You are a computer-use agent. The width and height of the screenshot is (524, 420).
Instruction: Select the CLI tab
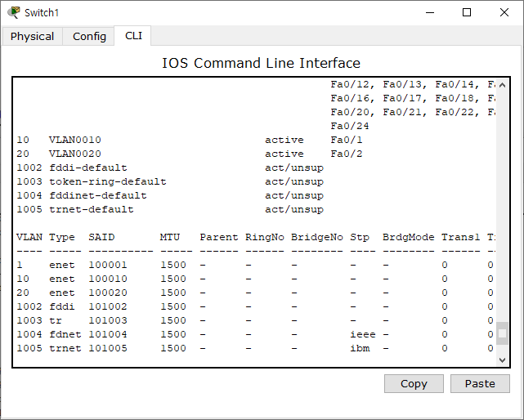(133, 35)
